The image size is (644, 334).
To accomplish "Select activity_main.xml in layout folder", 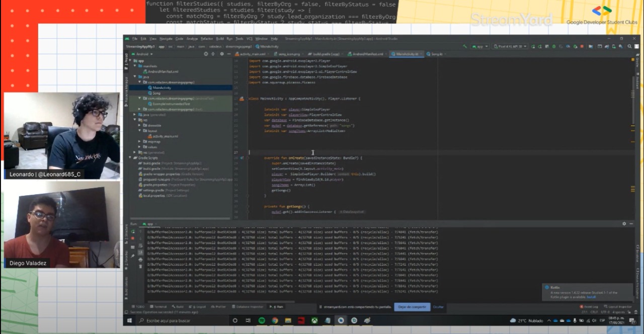I will click(163, 136).
